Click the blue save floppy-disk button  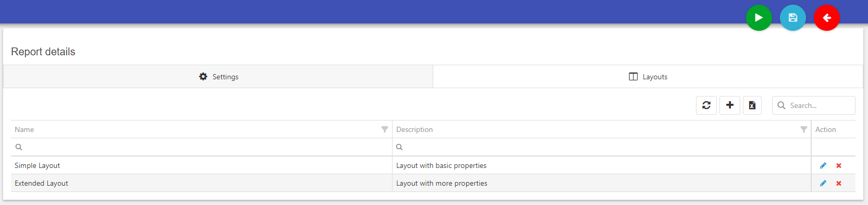[792, 18]
